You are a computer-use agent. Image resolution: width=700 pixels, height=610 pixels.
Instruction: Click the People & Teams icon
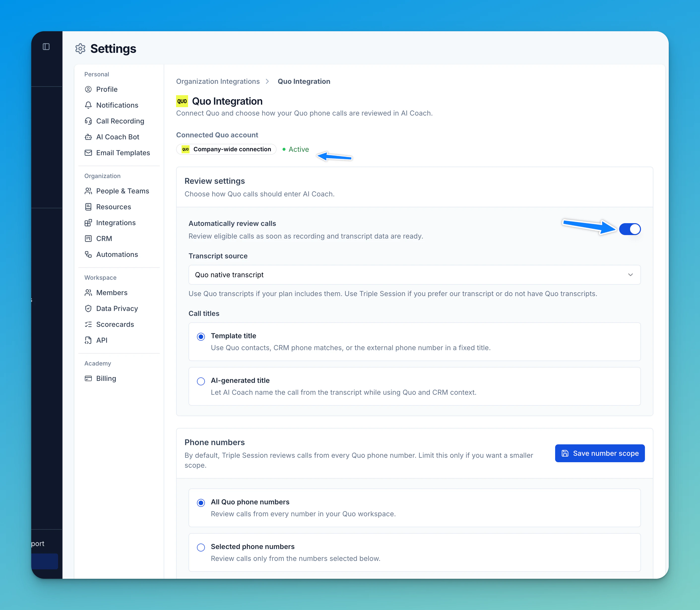88,191
